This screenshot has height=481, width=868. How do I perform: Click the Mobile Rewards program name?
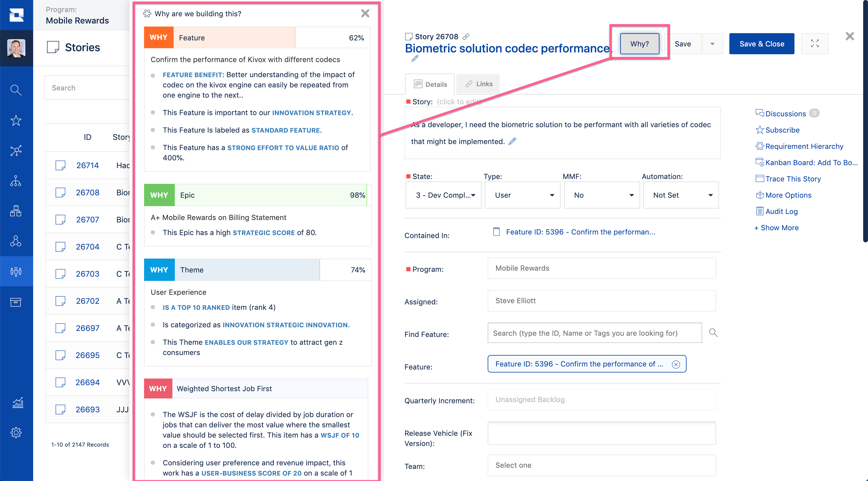(x=77, y=20)
